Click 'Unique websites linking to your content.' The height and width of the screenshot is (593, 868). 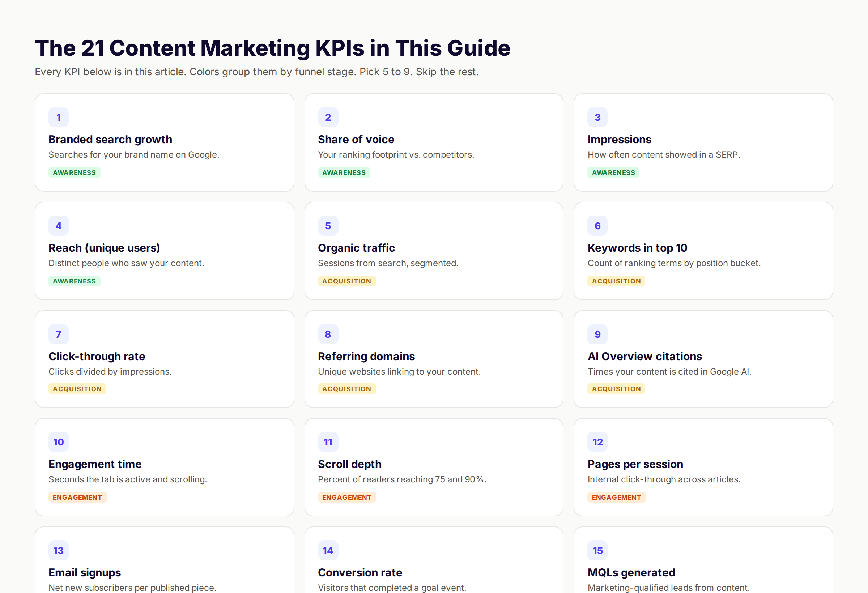399,372
